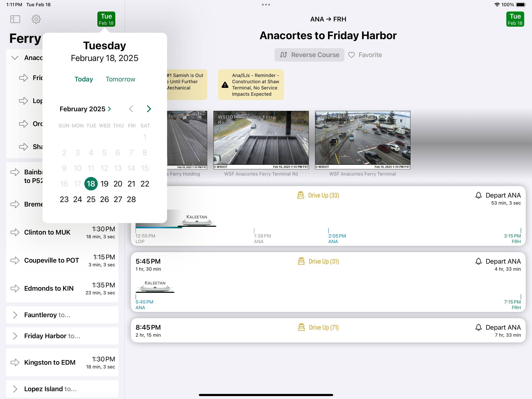
Task: Click the 3:15 PM FRH timeline marker
Action: coord(512,237)
